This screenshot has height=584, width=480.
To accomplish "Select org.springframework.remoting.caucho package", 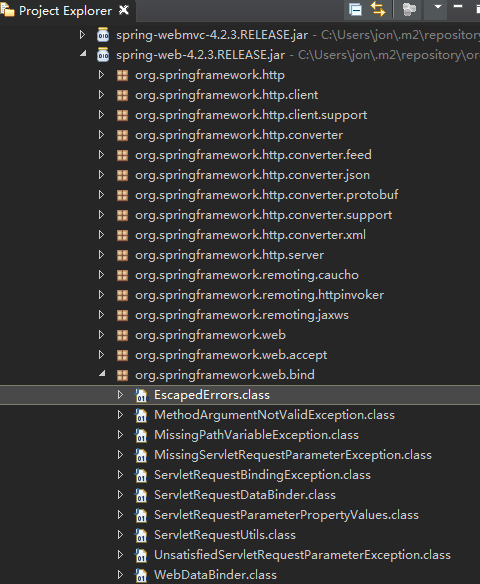I will (x=247, y=275).
